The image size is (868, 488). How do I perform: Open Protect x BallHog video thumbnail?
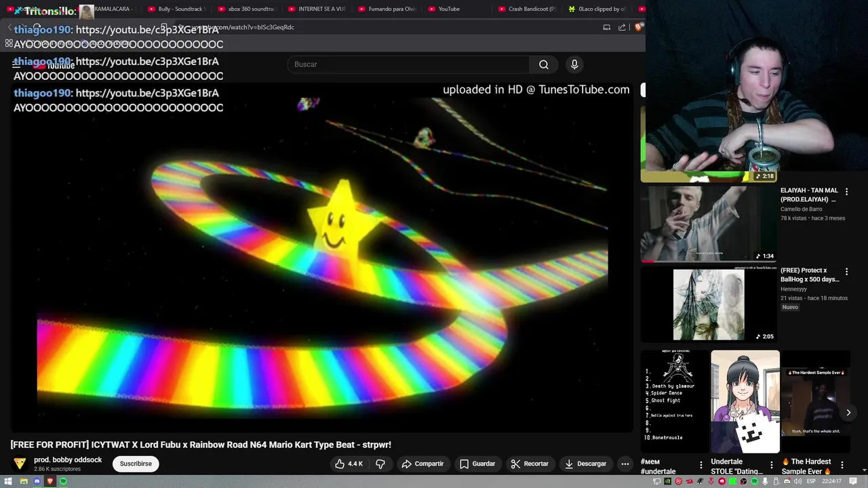[709, 304]
